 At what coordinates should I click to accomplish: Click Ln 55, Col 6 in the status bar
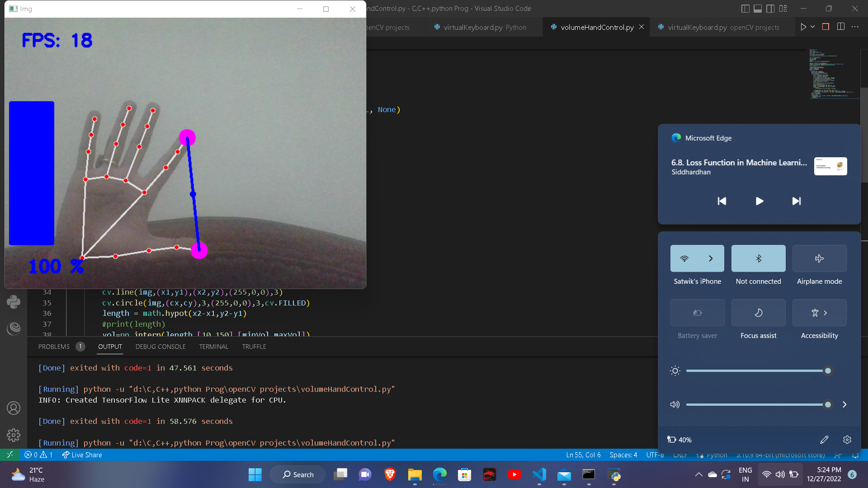(583, 455)
